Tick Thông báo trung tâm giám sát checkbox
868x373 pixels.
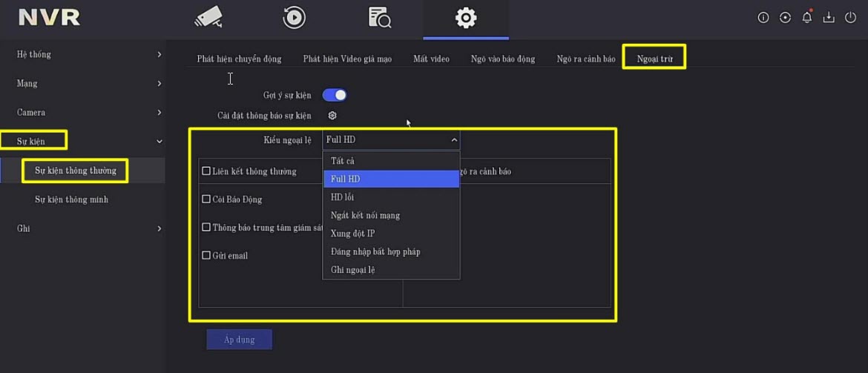(207, 228)
